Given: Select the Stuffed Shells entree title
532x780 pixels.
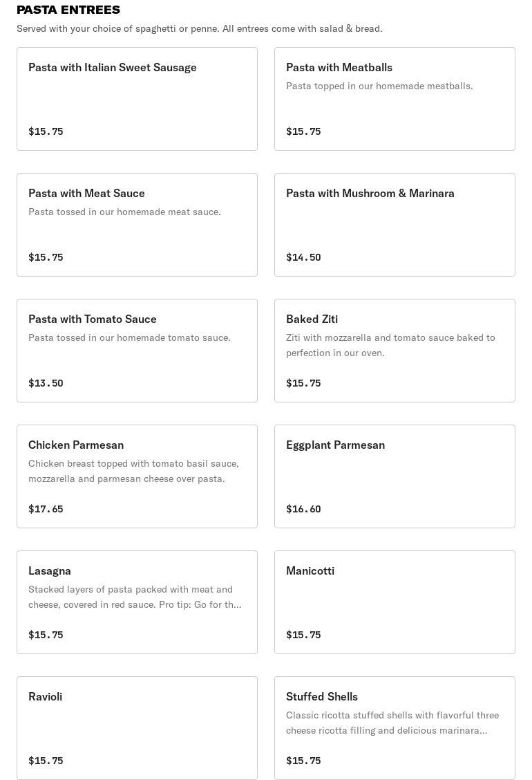Looking at the screenshot, I should (322, 697).
